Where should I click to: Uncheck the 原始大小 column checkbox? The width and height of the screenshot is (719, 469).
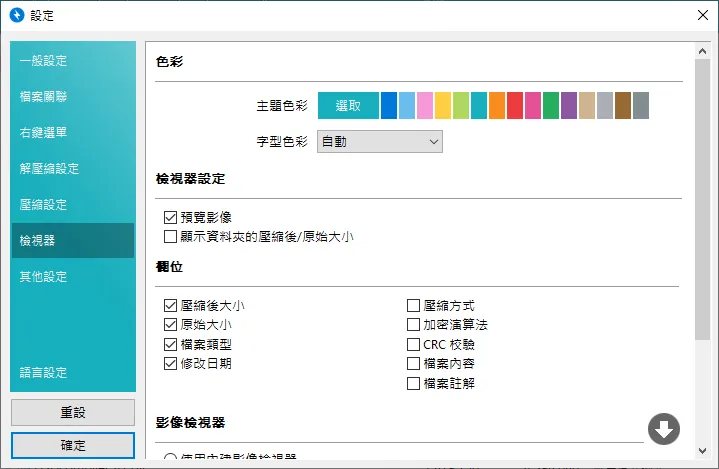[x=170, y=325]
